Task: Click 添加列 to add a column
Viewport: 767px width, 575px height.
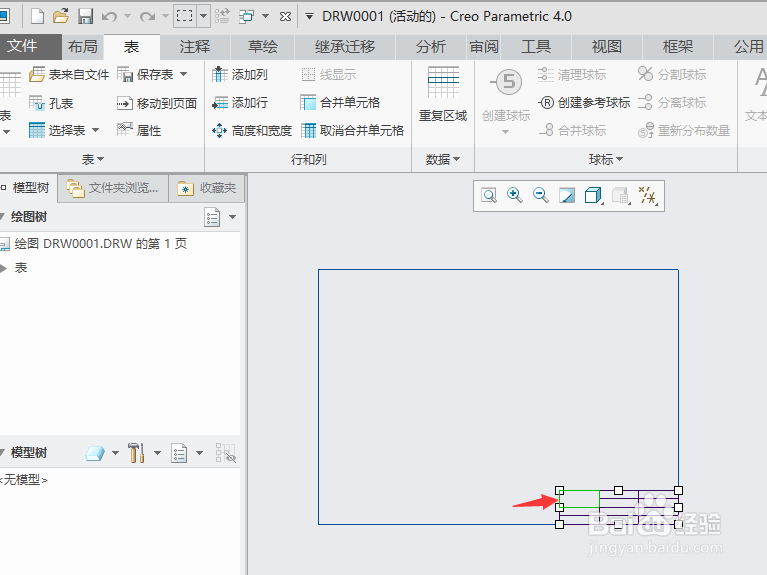Action: tap(240, 74)
